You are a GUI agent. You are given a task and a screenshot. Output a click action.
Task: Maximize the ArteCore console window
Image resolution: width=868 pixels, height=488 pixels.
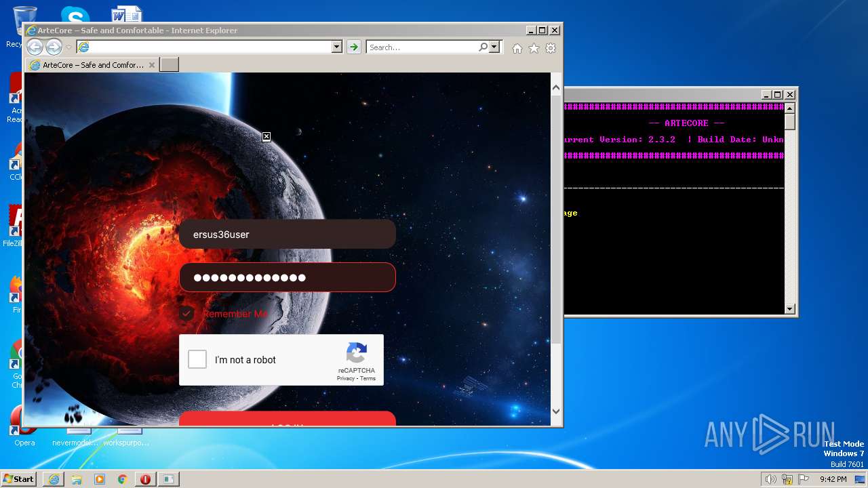pos(778,95)
